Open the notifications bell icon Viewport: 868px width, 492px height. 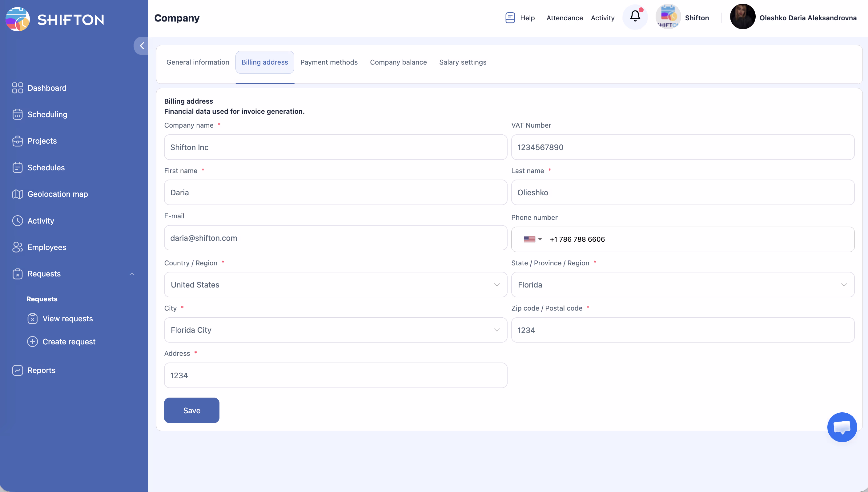pos(635,16)
